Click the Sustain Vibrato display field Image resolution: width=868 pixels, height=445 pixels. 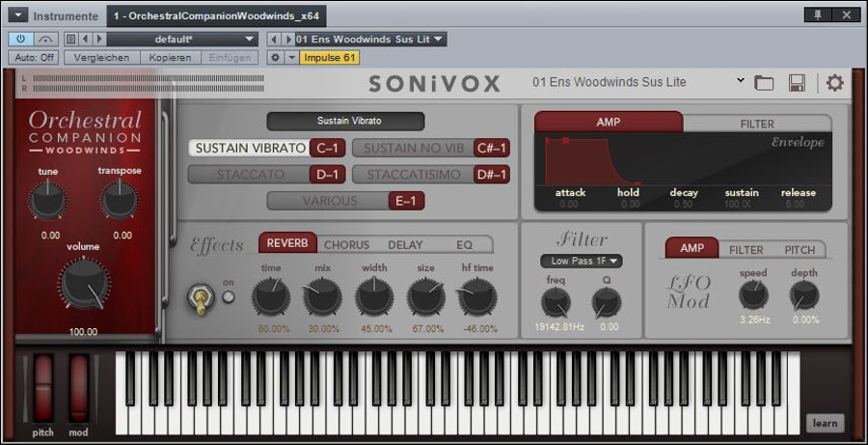click(x=345, y=121)
